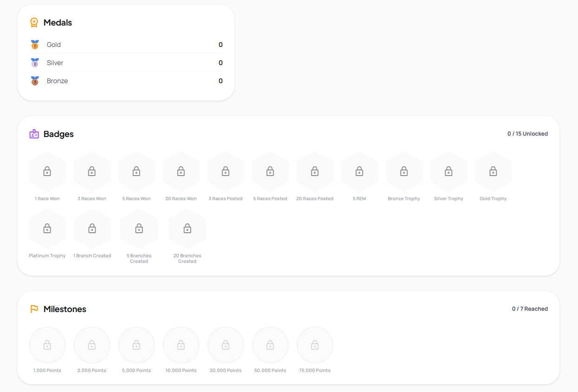Open the locked 2,000 Points milestone
Image resolution: width=578 pixels, height=392 pixels.
92,345
